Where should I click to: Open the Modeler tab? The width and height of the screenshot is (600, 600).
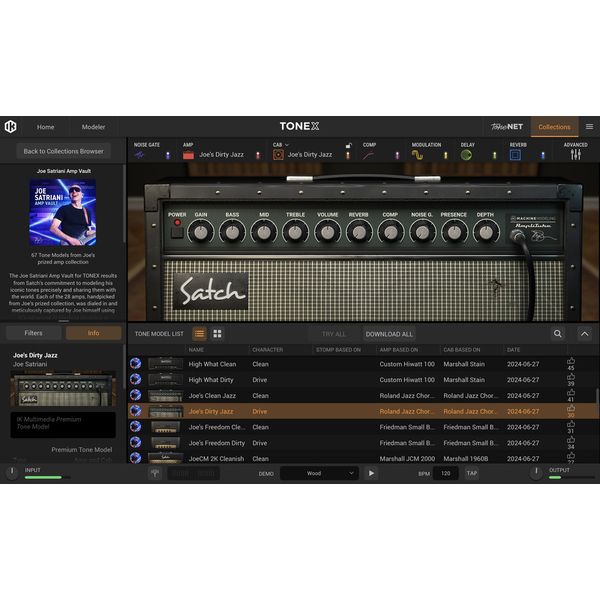click(x=93, y=127)
